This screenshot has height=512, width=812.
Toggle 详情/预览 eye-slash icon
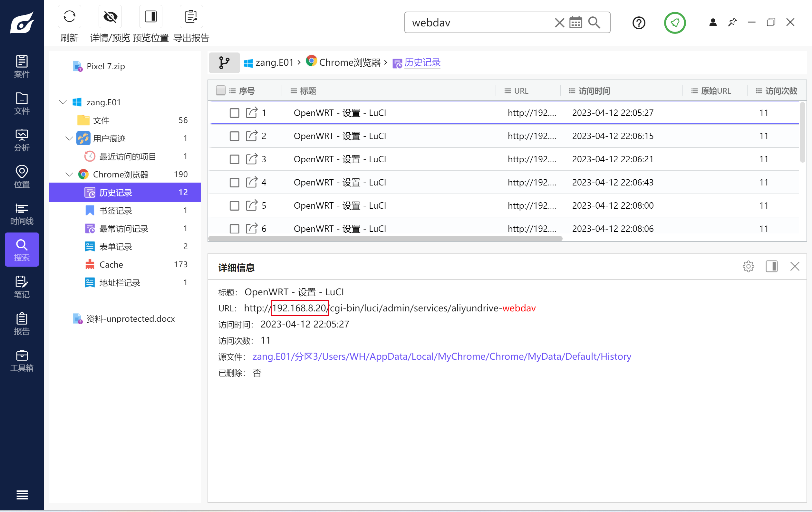[110, 16]
